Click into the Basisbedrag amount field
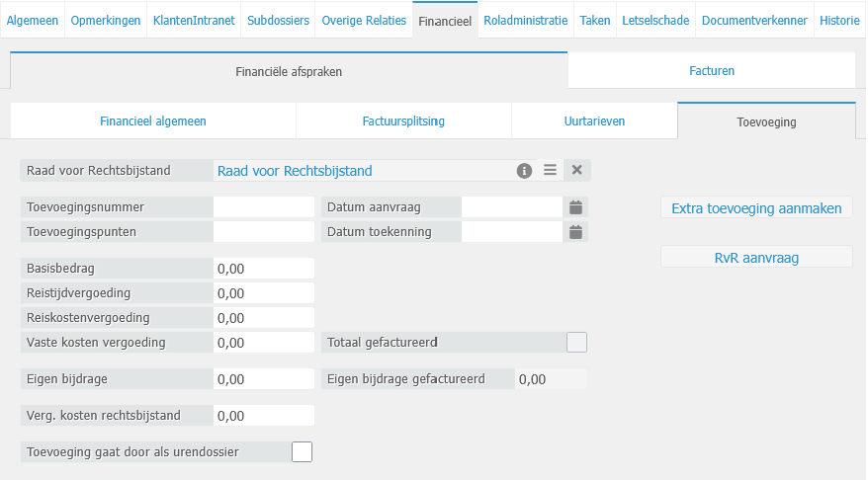 tap(263, 269)
